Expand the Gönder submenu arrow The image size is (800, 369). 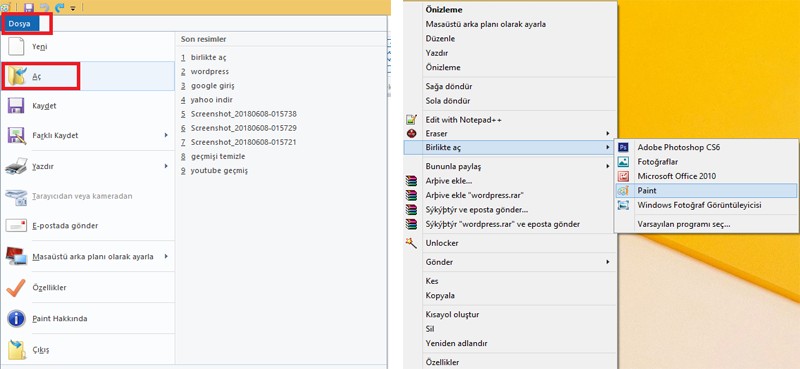coord(608,262)
